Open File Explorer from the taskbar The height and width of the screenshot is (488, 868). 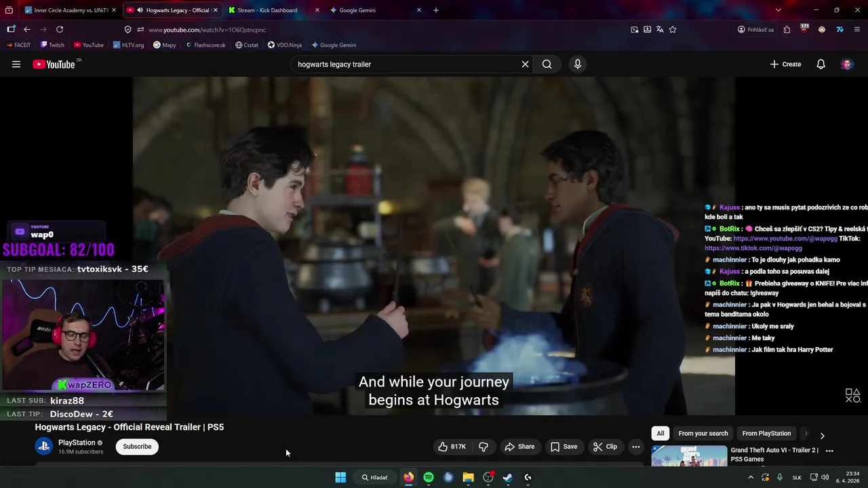[x=468, y=477]
